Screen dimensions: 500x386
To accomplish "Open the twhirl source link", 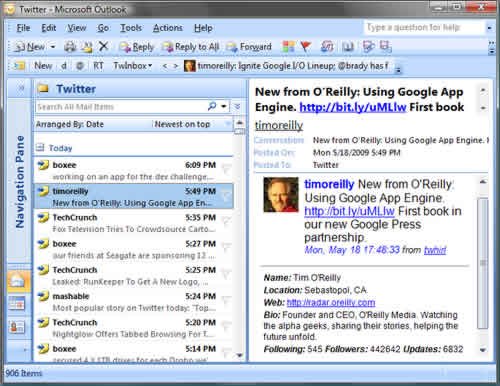I will [x=435, y=250].
